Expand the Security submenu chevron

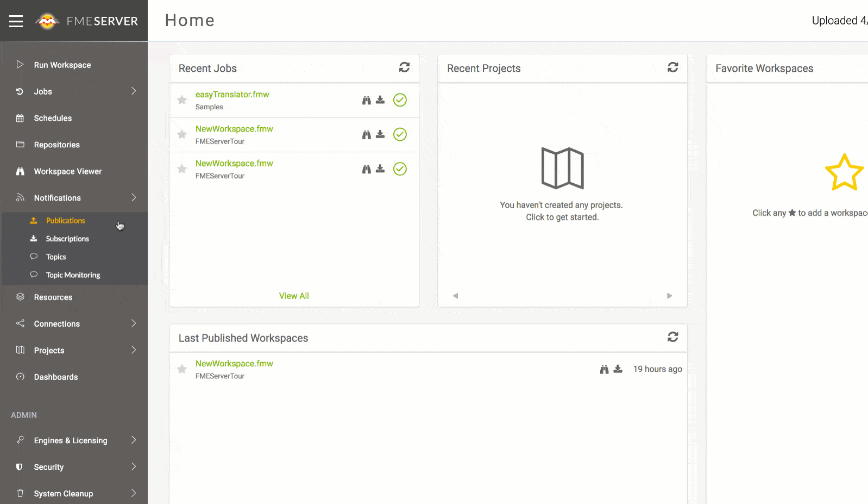(x=134, y=466)
